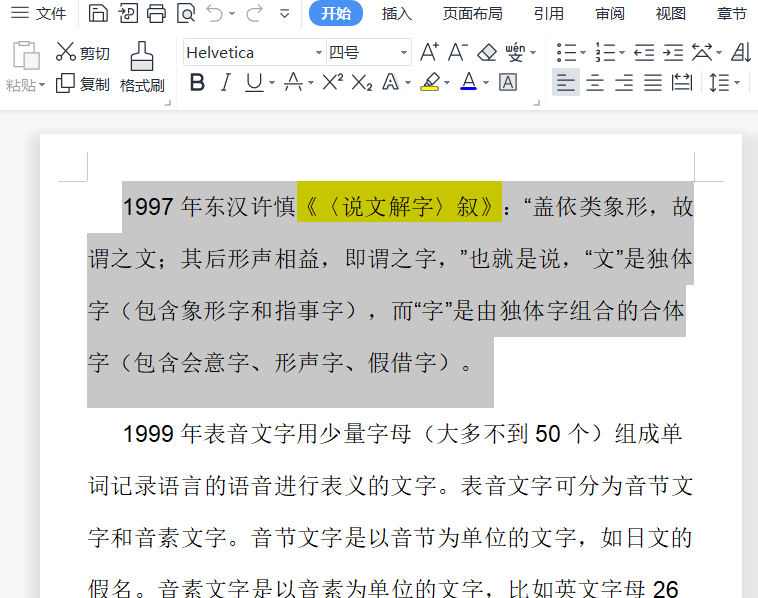Increase indent icon
The image size is (758, 598).
(x=673, y=52)
